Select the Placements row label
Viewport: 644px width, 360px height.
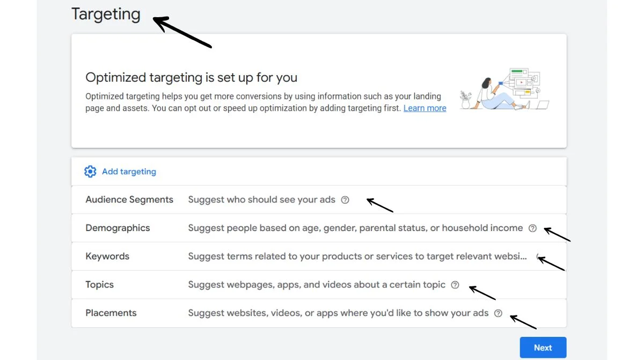[111, 313]
